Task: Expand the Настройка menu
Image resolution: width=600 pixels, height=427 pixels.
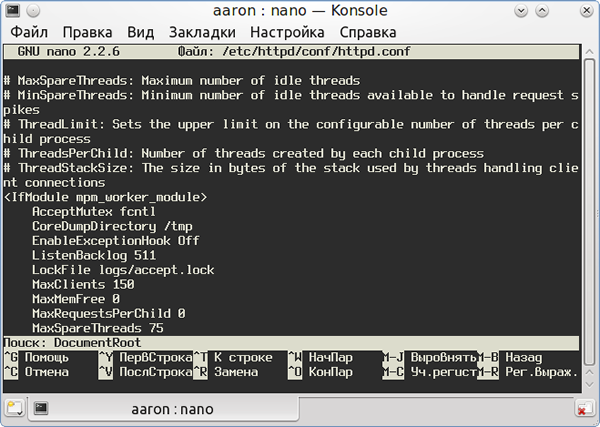Action: (282, 32)
